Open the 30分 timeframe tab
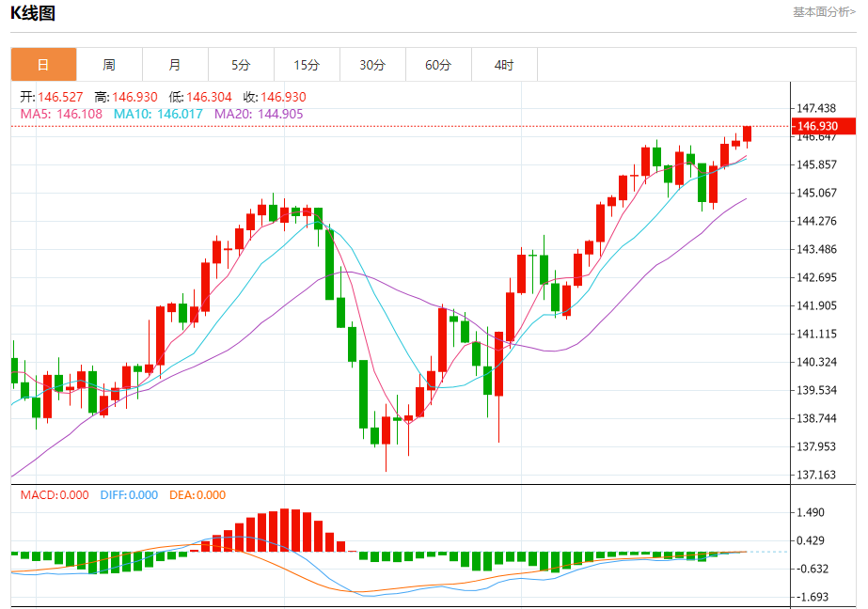The width and height of the screenshot is (868, 609). coord(373,65)
